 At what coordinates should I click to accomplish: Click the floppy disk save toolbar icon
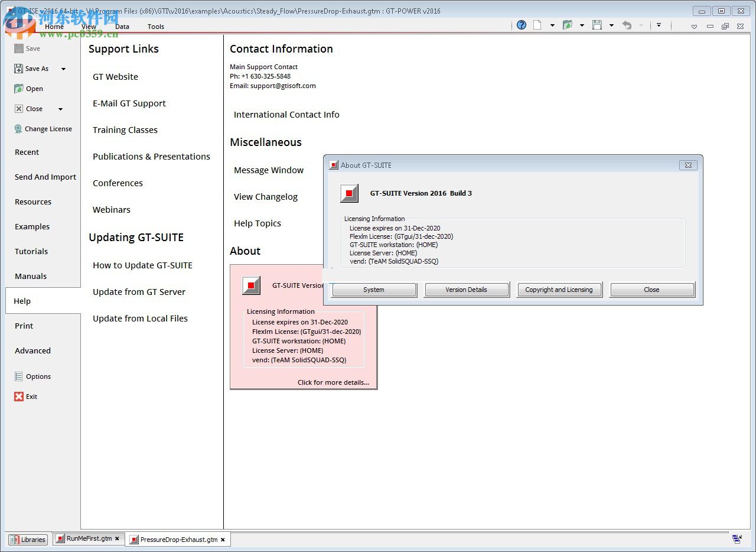coord(597,25)
